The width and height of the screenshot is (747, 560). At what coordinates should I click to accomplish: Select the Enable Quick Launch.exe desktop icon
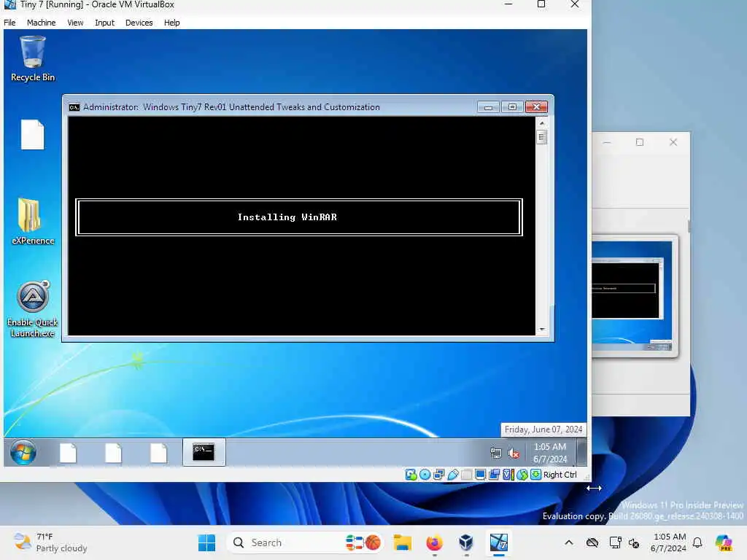tap(32, 309)
